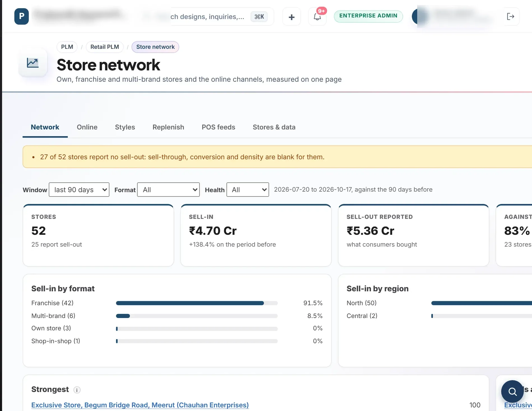Open the Format filter dropdown

coord(168,190)
